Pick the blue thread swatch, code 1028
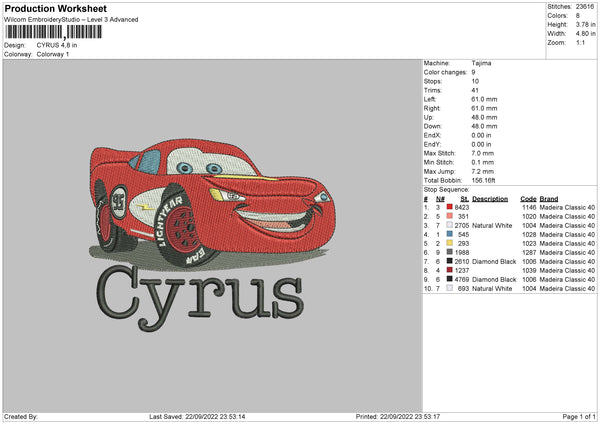600x424 pixels. click(x=450, y=234)
